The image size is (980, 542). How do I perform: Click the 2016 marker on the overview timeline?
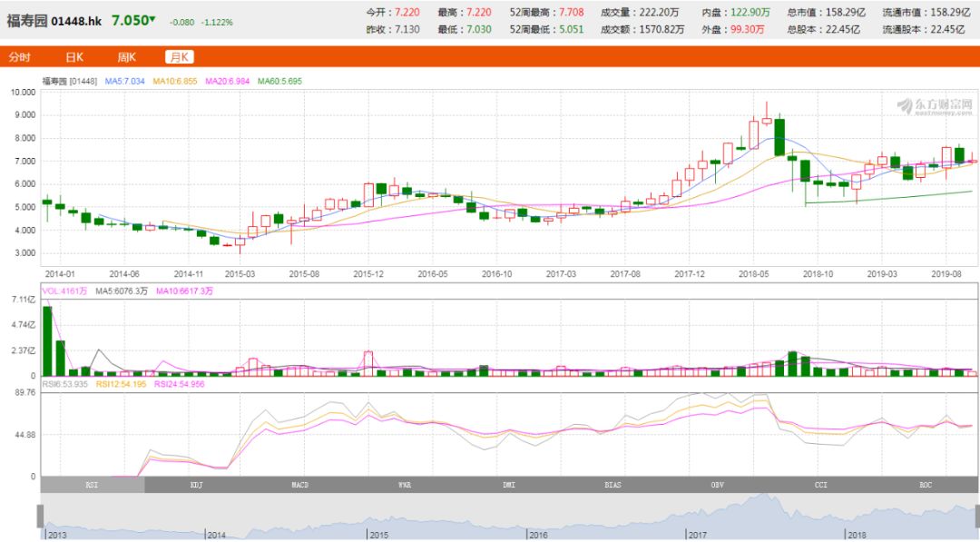click(538, 535)
